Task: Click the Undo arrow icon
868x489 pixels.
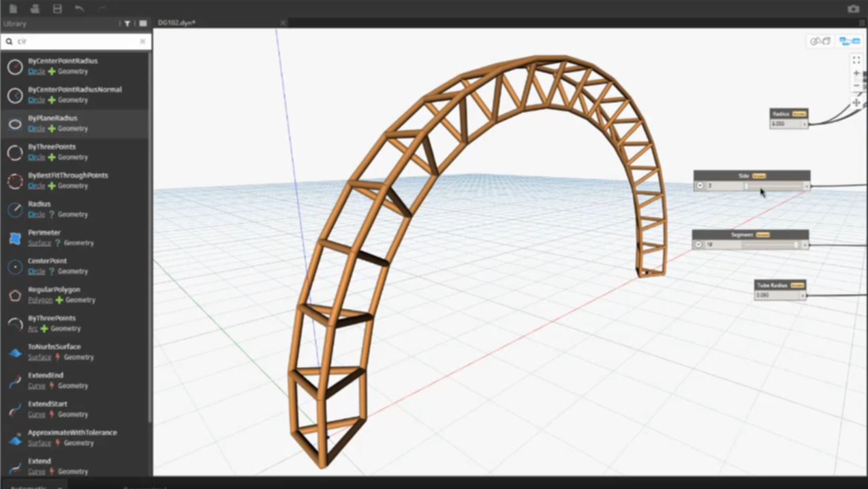Action: click(80, 9)
